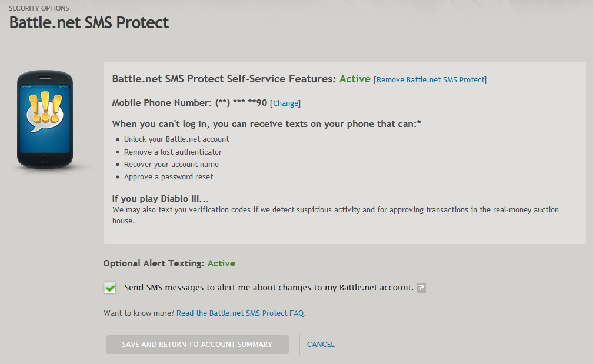Click the smartphone SMS alert illustration
The image size is (593, 364).
(x=45, y=119)
